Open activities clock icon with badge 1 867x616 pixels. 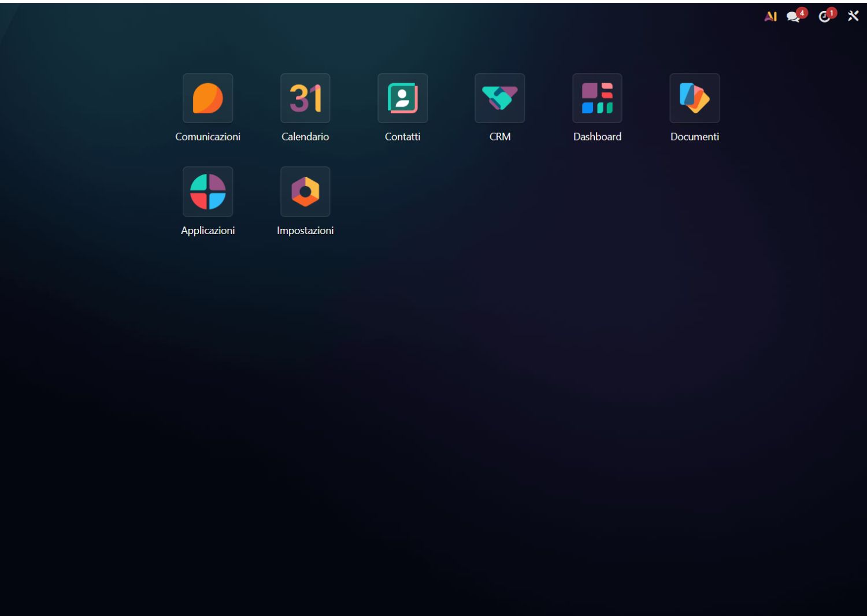pos(827,16)
